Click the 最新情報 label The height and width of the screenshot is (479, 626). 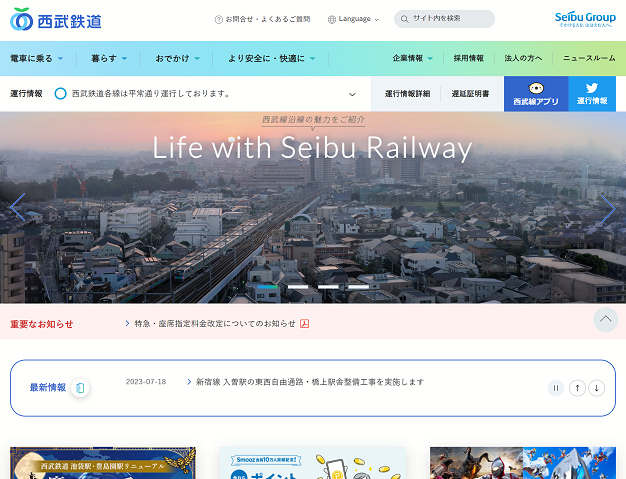(48, 388)
